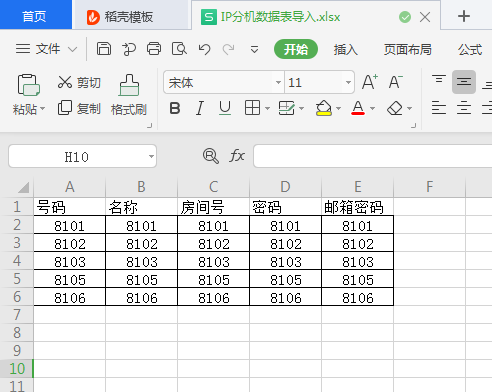The image size is (492, 392).
Task: Click the fx insert function icon
Action: (237, 156)
